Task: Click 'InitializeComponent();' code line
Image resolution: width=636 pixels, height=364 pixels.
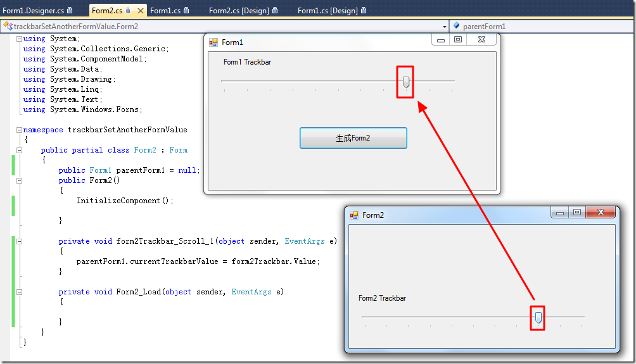Action: (125, 201)
